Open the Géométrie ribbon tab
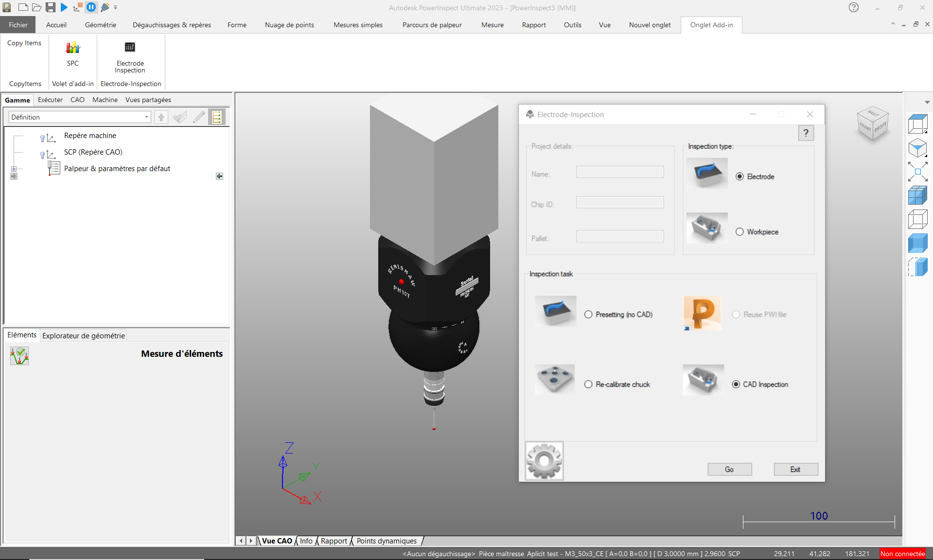This screenshot has height=560, width=933. point(100,25)
